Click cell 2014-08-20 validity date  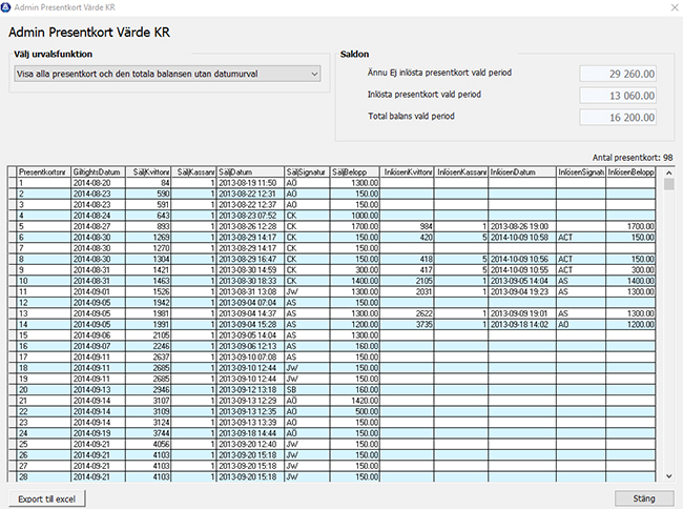point(98,183)
